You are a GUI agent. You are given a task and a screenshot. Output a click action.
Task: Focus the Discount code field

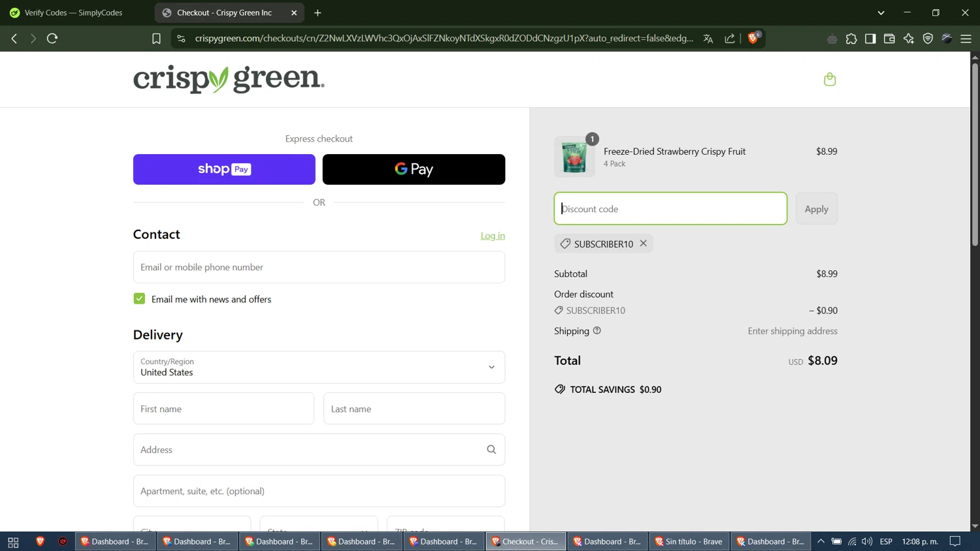point(670,209)
